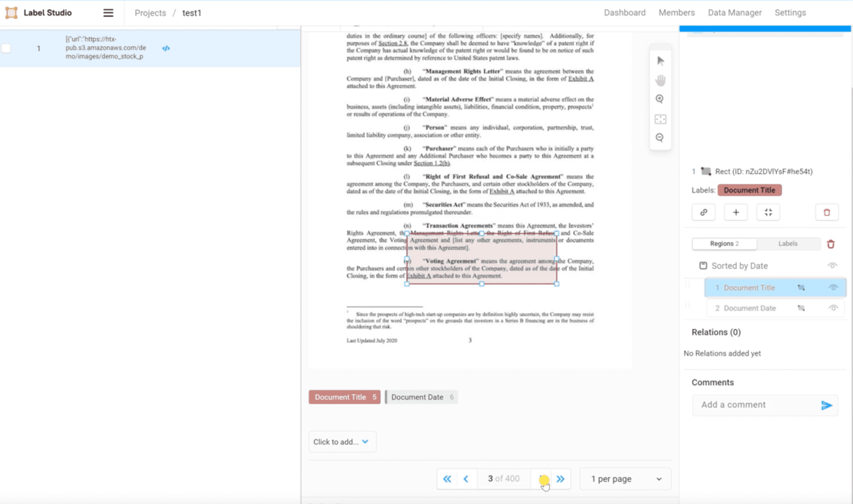Open the 1 per page dropdown
This screenshot has height=504, width=853.
point(625,478)
